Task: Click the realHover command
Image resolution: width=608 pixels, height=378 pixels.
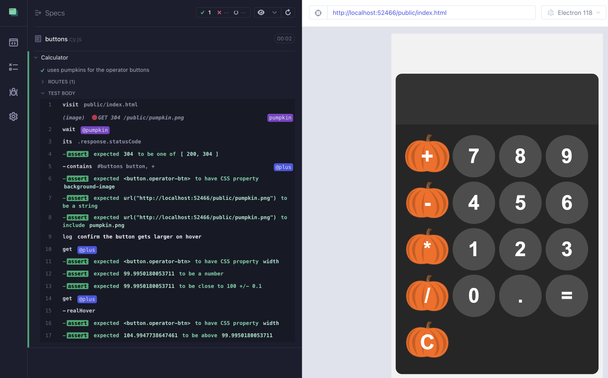Action: click(x=167, y=311)
